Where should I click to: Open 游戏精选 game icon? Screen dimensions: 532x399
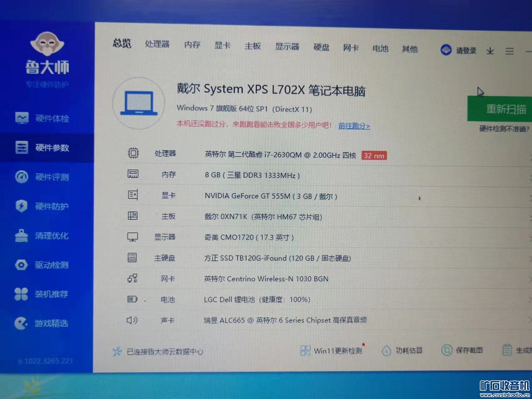(x=21, y=323)
